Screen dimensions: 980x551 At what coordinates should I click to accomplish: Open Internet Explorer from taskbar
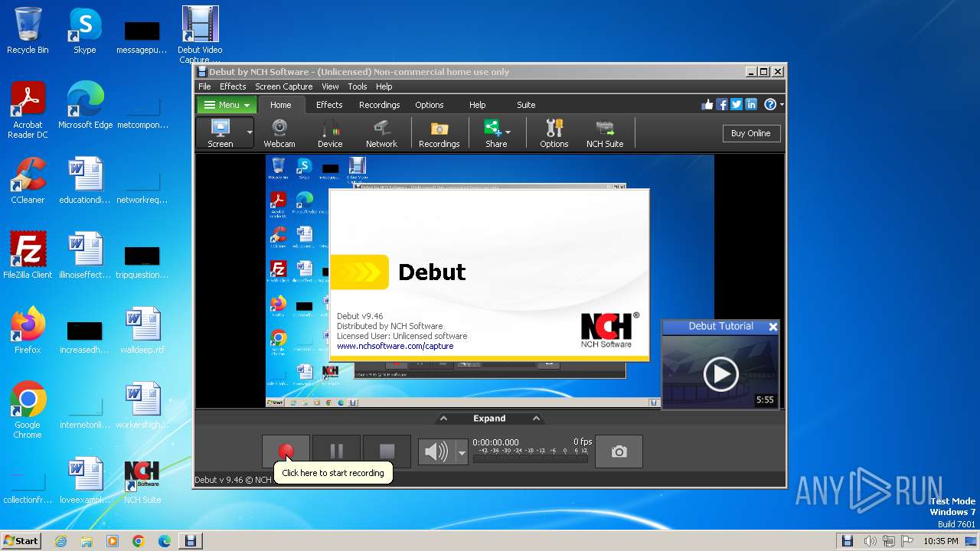(x=60, y=541)
